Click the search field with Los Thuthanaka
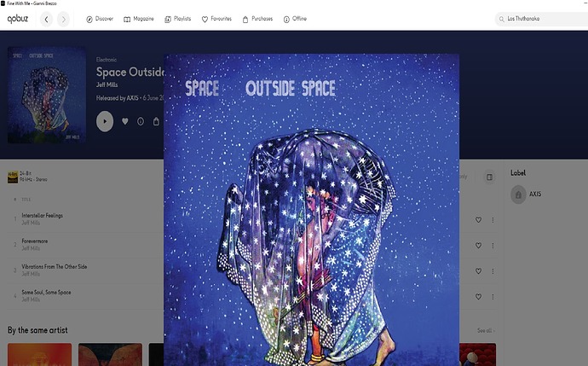Screen dimensions: 588x366 tap(541, 19)
